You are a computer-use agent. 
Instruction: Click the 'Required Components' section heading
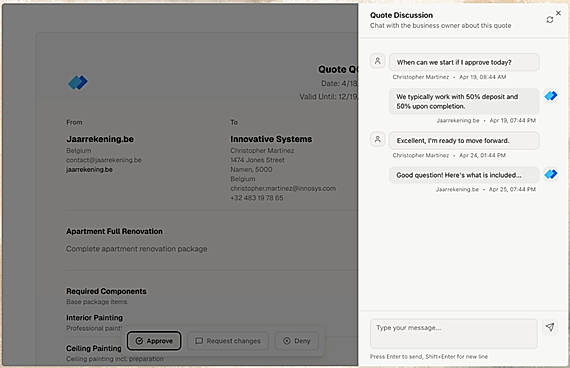[x=106, y=291]
